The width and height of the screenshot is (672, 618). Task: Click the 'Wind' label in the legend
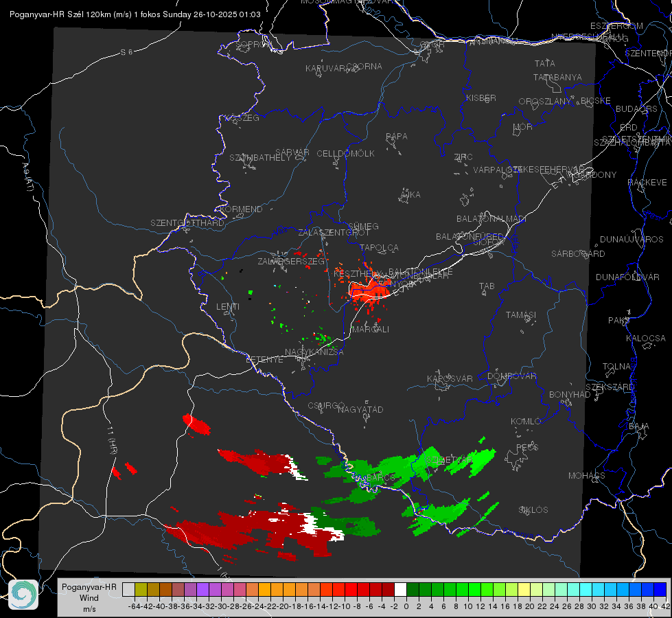tap(89, 598)
